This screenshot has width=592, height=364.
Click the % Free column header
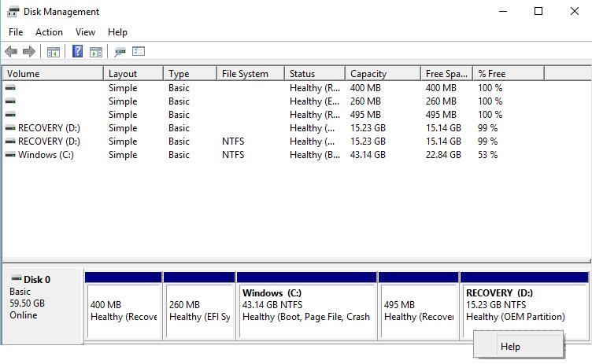click(507, 74)
